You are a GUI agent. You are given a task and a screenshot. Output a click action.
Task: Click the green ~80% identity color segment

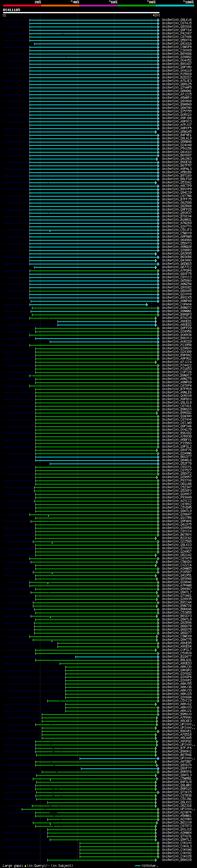click(137, 6)
